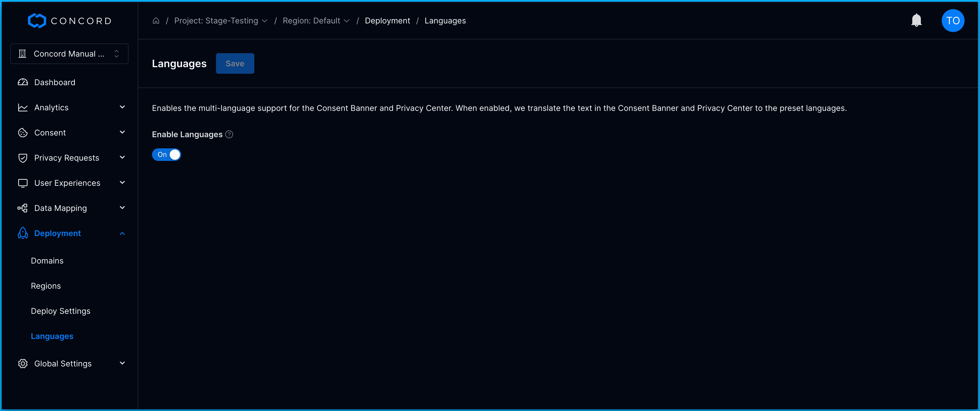Select Deploy Settings in the sidebar
Screen dimensions: 980x411
tap(61, 311)
